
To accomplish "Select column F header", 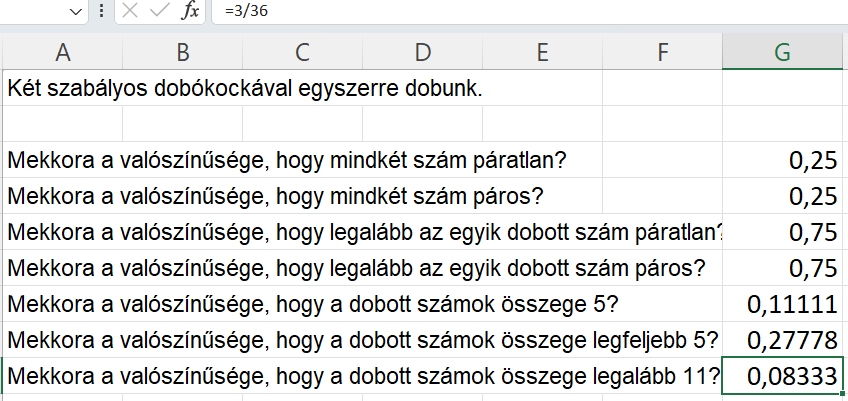I will (x=662, y=52).
